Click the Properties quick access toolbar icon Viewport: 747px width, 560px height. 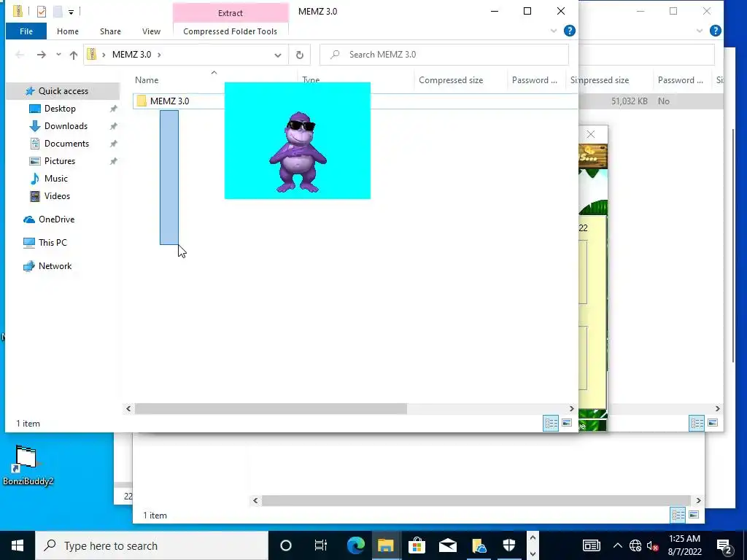click(42, 12)
